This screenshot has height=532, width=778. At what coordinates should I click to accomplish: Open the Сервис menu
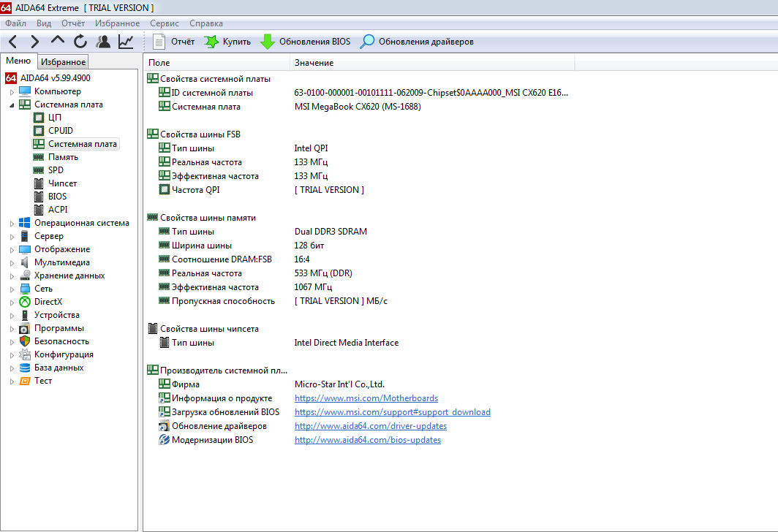click(x=165, y=23)
